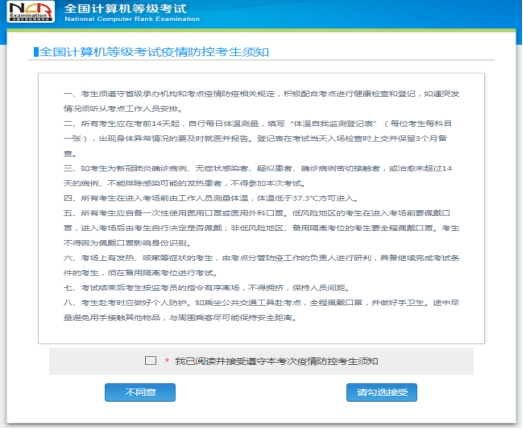Click paragraph 一 about 考点疫情防控 regulations
The image size is (523, 429).
(x=262, y=101)
